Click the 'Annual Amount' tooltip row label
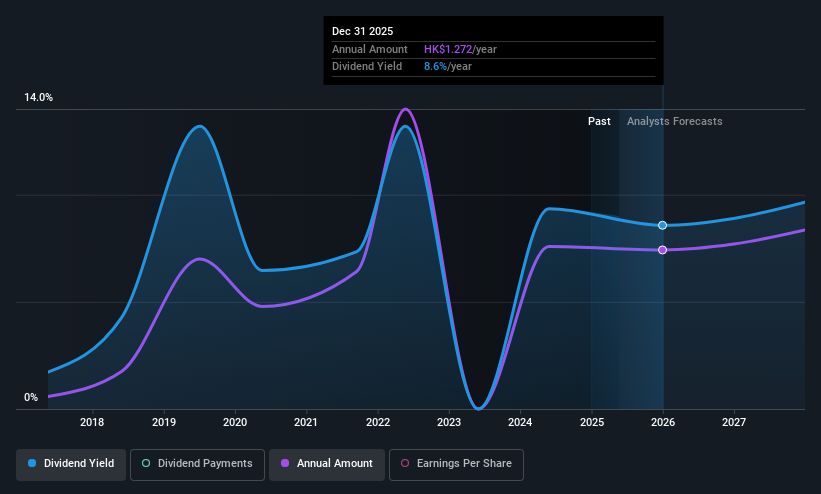Viewport: 821px width, 494px height. click(x=370, y=49)
